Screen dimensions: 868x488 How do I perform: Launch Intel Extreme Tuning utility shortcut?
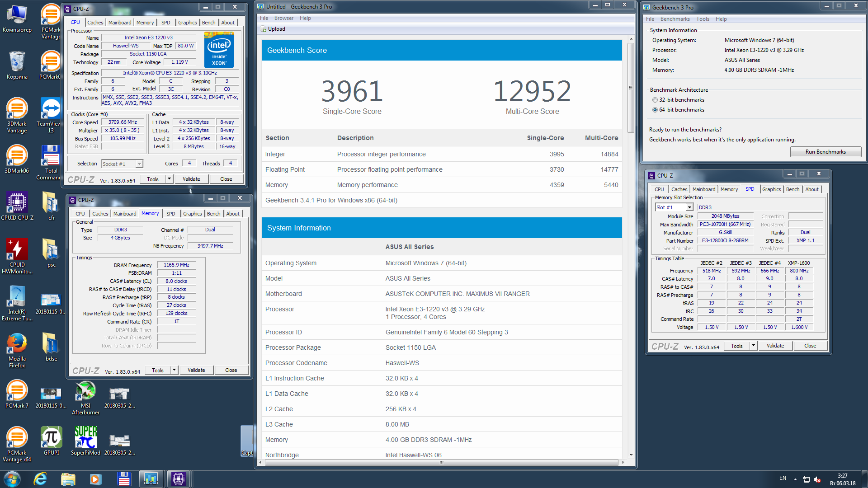(x=17, y=304)
